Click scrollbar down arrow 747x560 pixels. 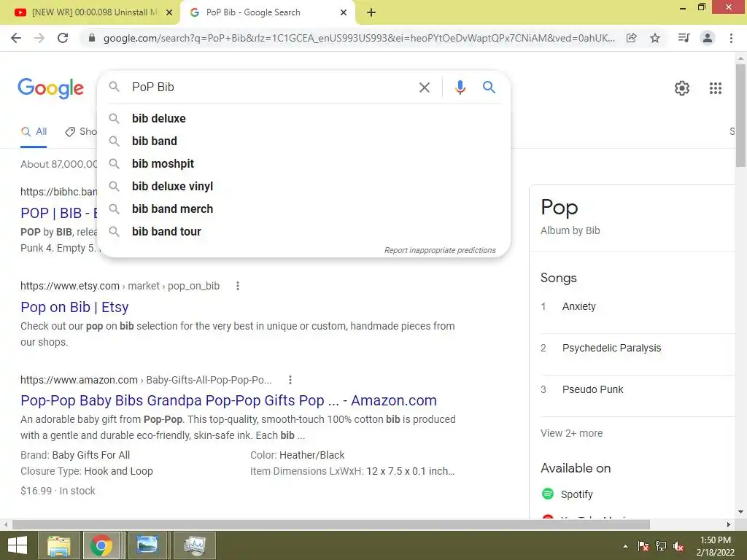pos(740,513)
